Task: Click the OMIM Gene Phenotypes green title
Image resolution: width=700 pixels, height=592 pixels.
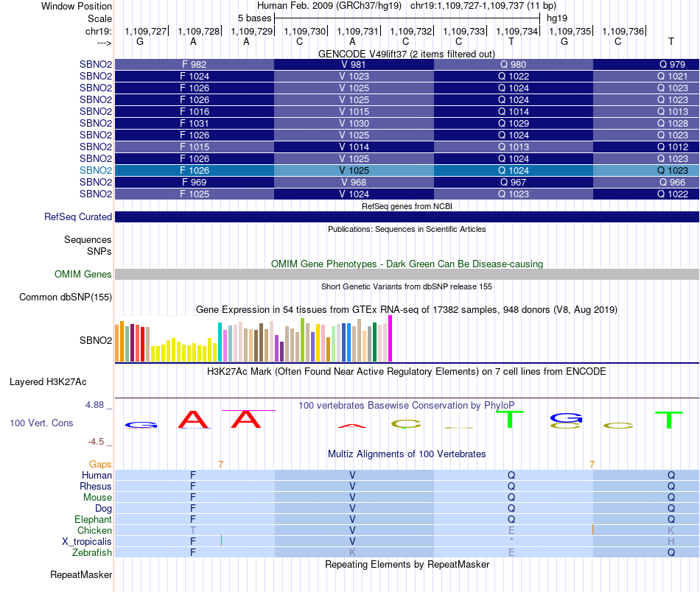Action: coord(407,264)
